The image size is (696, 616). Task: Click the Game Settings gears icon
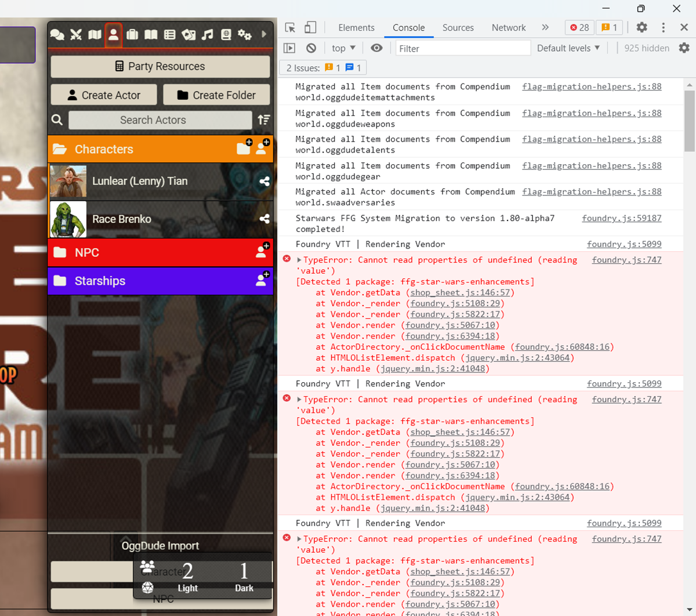point(244,35)
